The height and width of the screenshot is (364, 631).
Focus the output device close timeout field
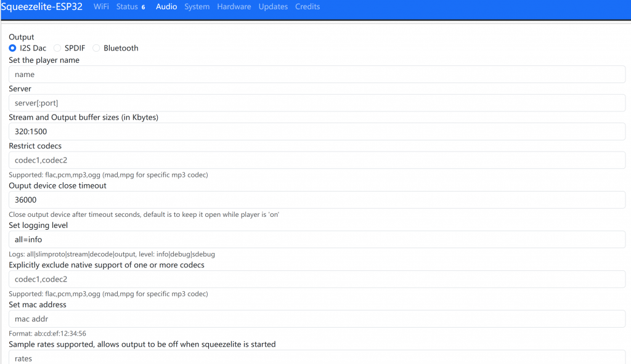(x=317, y=200)
